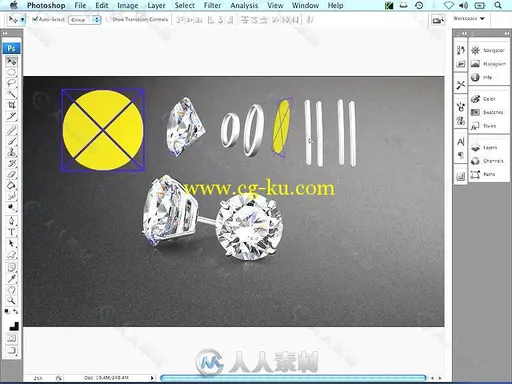Select the Crop tool
Viewport: 512px width, 384px height.
pos(11,105)
